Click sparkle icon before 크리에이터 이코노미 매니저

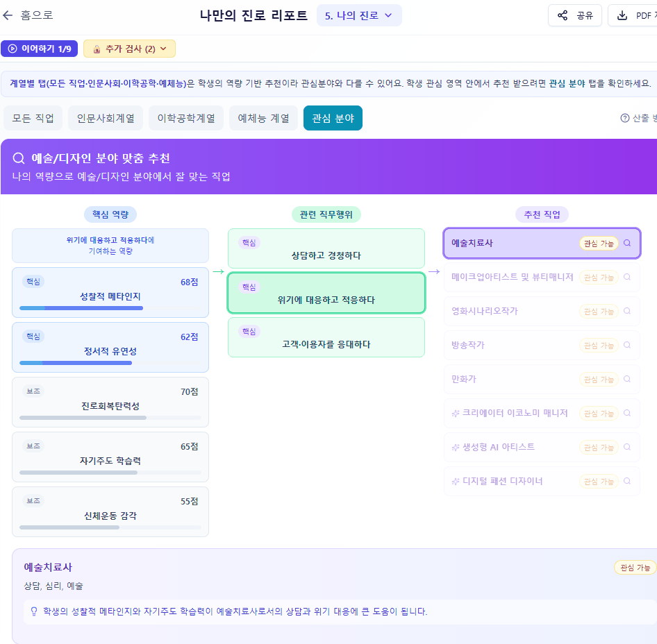point(456,414)
